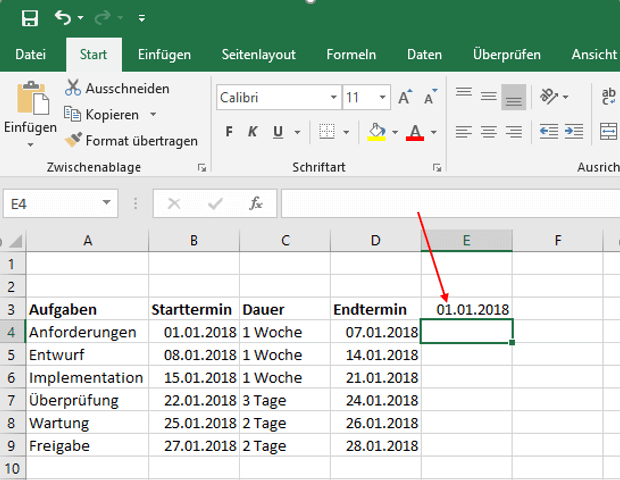Open Schriftart dialog launcher
Viewport: 620px width, 480px height.
436,167
